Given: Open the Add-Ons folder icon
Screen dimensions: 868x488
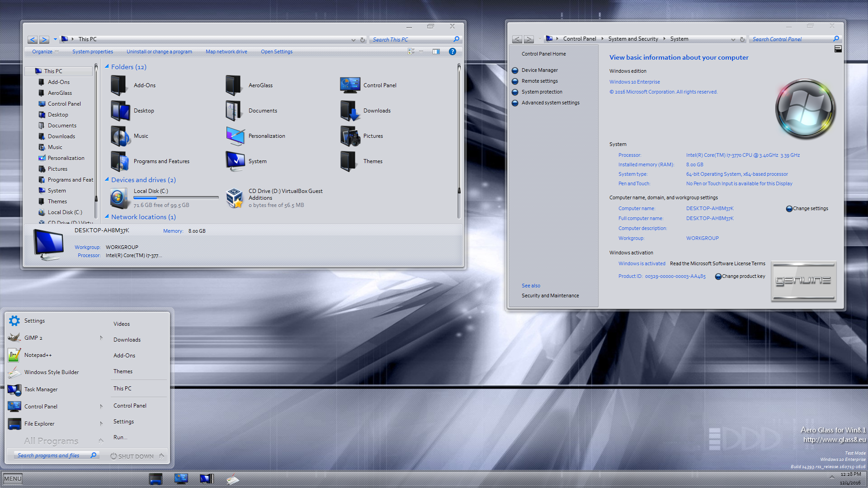Looking at the screenshot, I should point(119,85).
